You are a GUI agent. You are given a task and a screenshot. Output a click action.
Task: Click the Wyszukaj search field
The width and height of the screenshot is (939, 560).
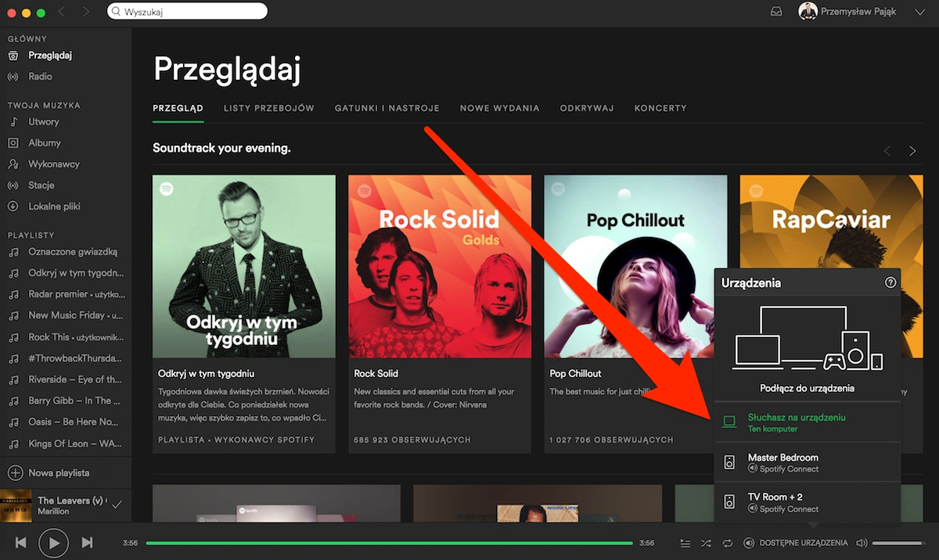tap(187, 12)
